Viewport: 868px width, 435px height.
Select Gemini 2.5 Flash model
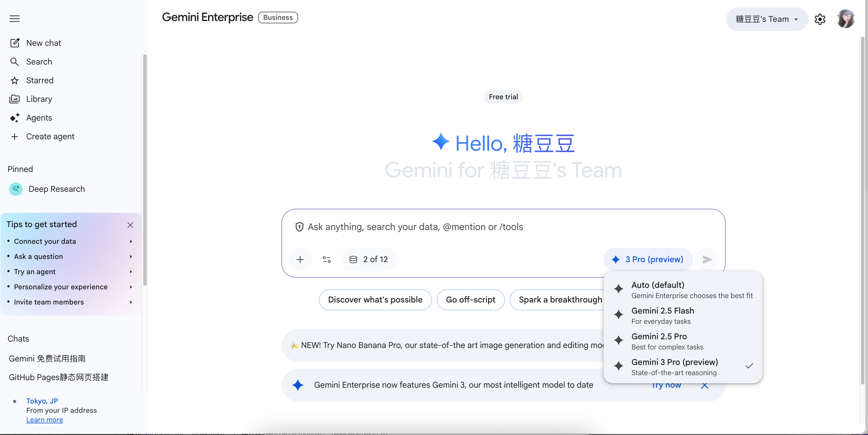coord(663,315)
